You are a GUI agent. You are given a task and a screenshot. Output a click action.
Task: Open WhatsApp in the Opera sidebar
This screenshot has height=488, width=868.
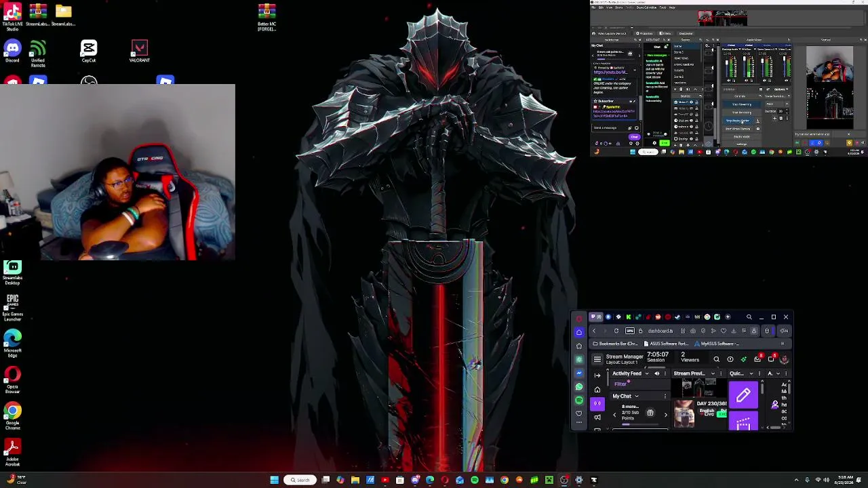tap(579, 386)
